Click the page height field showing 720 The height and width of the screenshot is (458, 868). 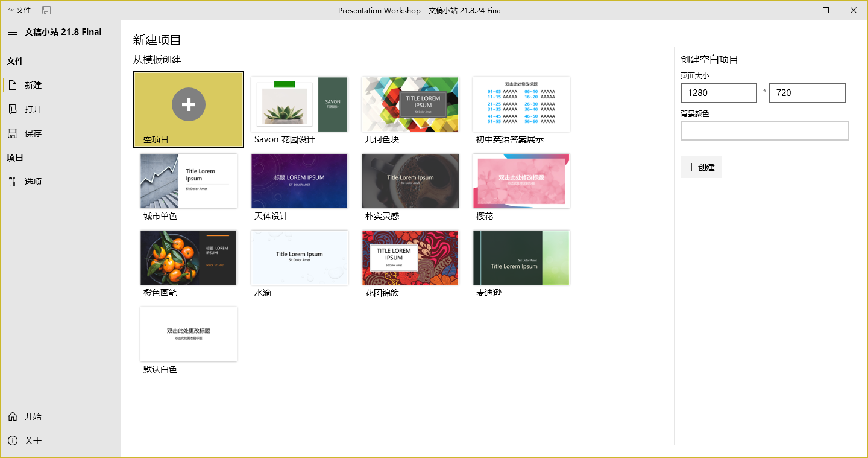click(x=807, y=93)
